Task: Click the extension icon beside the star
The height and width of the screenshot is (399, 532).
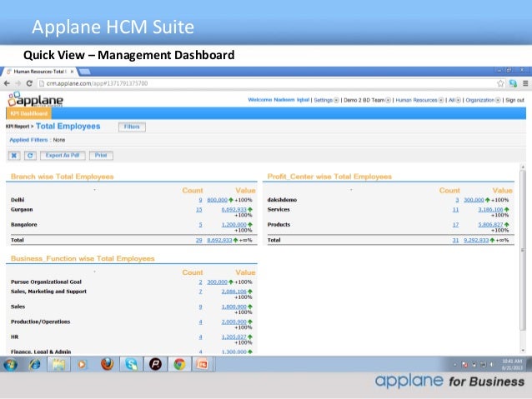Action: pyautogui.click(x=513, y=83)
